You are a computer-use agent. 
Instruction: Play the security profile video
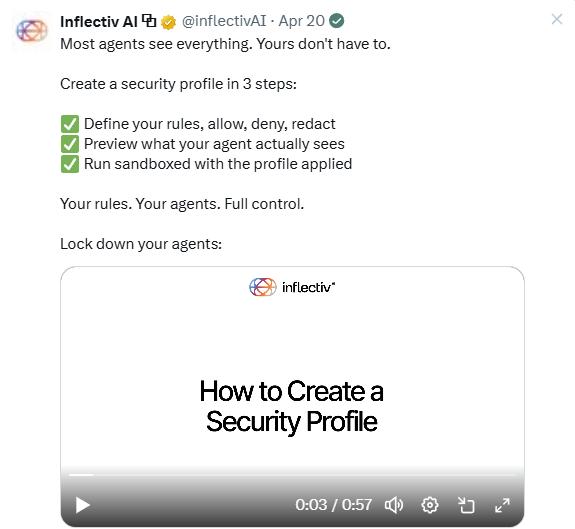tap(83, 505)
